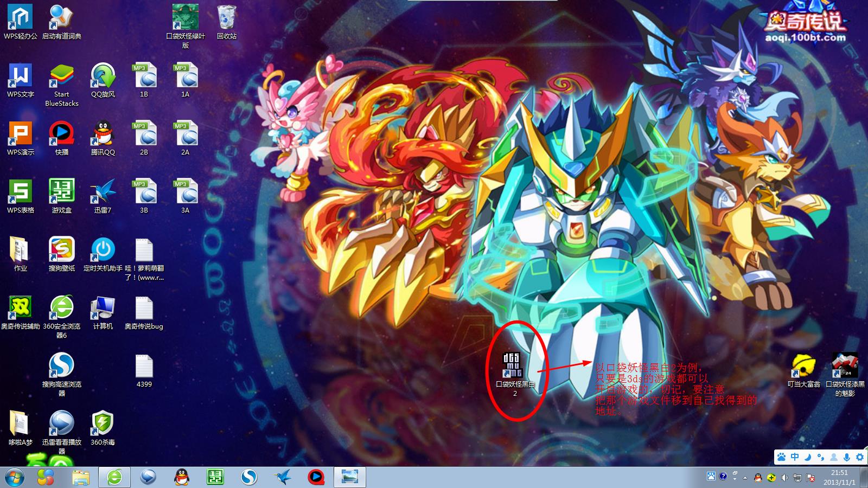Open the 计算机 computer icon

[x=103, y=312]
